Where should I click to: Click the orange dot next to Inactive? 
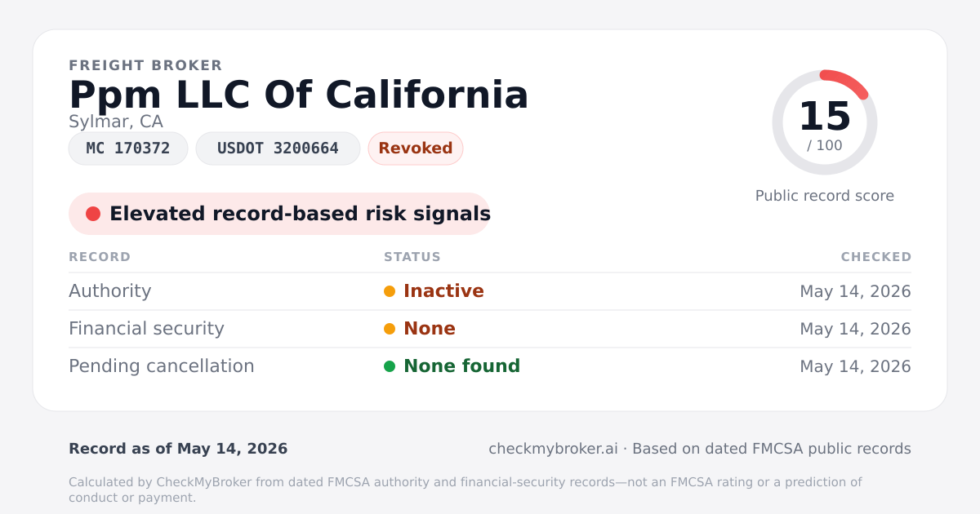[x=390, y=291]
